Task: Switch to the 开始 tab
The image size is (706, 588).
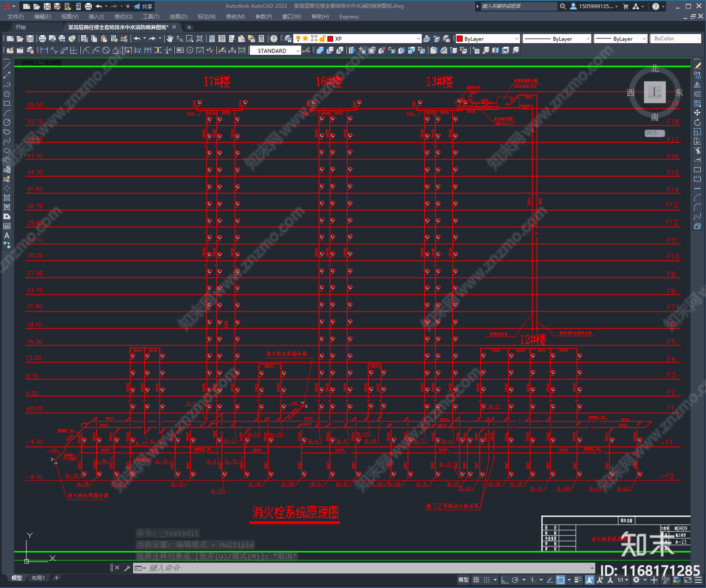Action: click(21, 27)
